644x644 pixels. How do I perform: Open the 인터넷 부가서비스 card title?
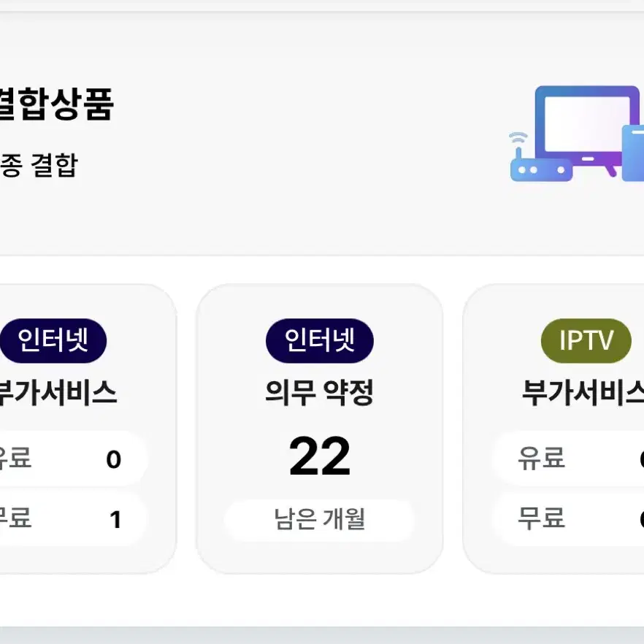[x=58, y=393]
